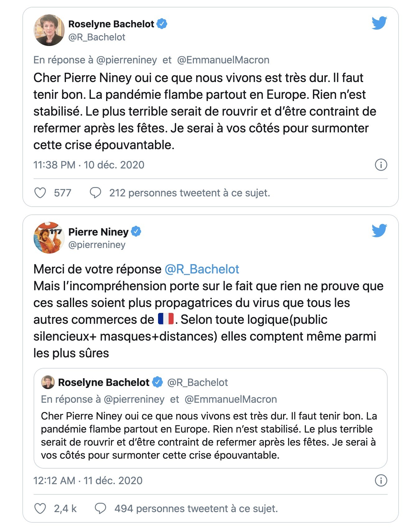Click Twitter bird logo on Bachelot's tweet
420x532 pixels.
pyautogui.click(x=379, y=23)
